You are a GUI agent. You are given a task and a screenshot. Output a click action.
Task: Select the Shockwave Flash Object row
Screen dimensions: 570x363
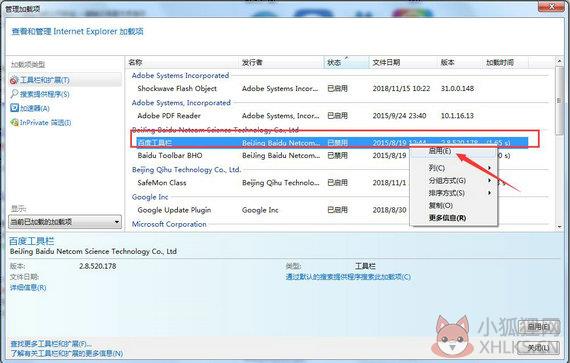click(x=332, y=88)
